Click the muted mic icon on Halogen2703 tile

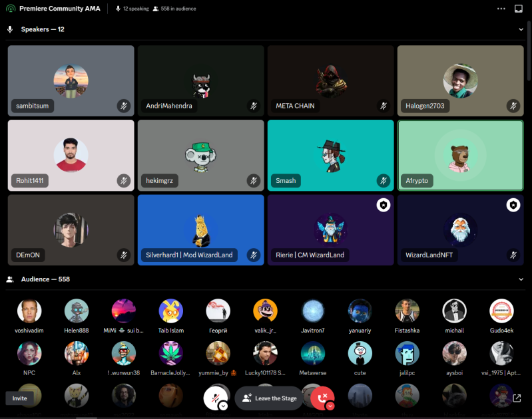coord(513,106)
